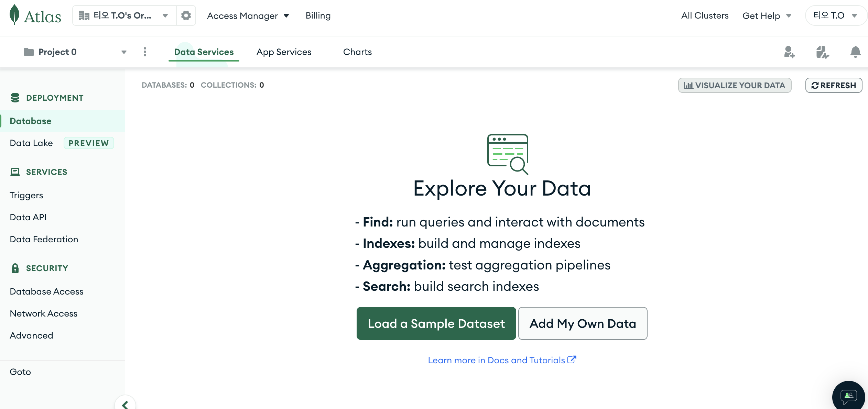Expand the Get Help dropdown
Viewport: 868px width, 409px height.
(767, 16)
